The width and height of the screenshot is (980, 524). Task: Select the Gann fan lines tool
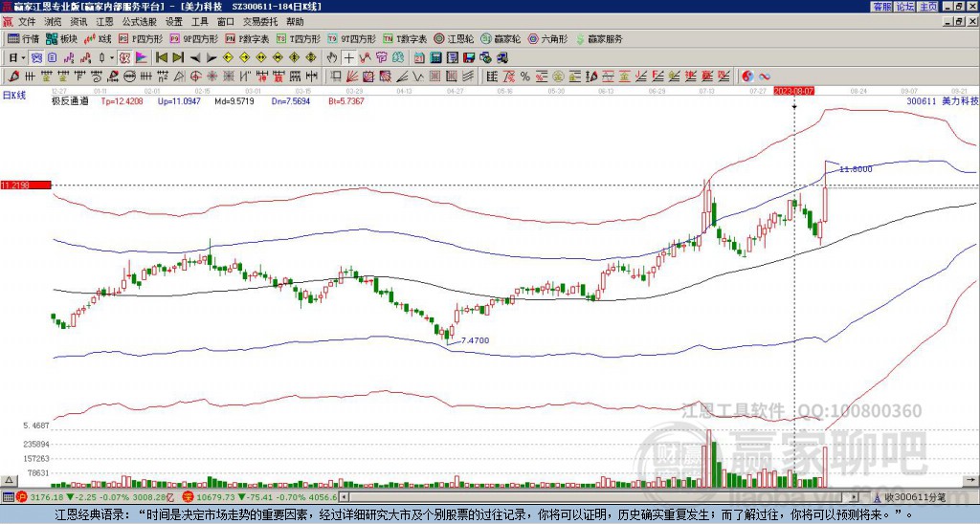click(x=352, y=76)
